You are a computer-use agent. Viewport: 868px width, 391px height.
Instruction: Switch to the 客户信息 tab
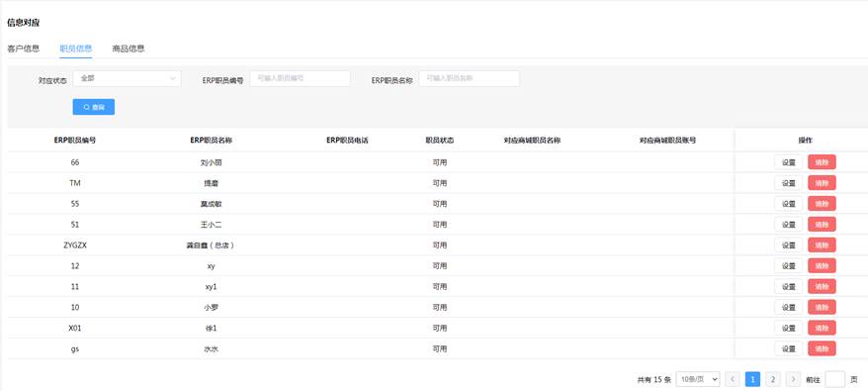24,49
